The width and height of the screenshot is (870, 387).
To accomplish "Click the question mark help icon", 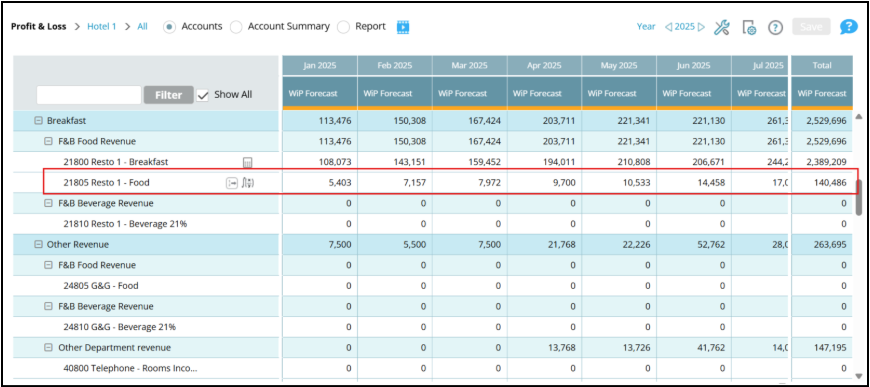I will point(775,27).
